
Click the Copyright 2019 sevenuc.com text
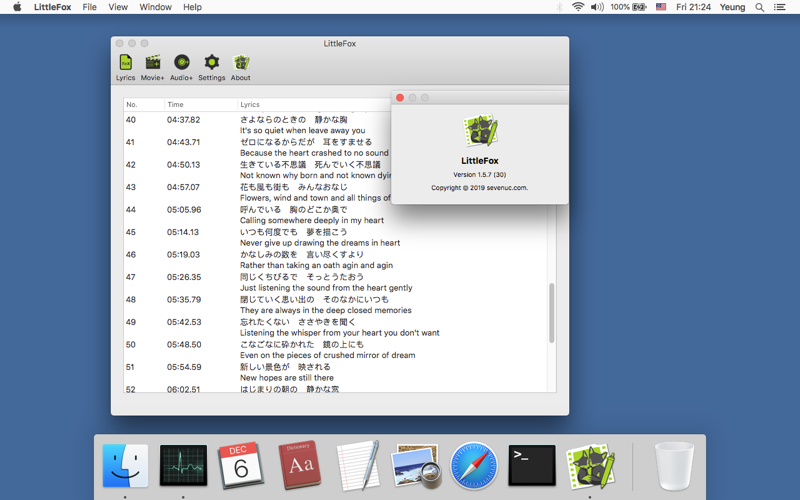[480, 188]
